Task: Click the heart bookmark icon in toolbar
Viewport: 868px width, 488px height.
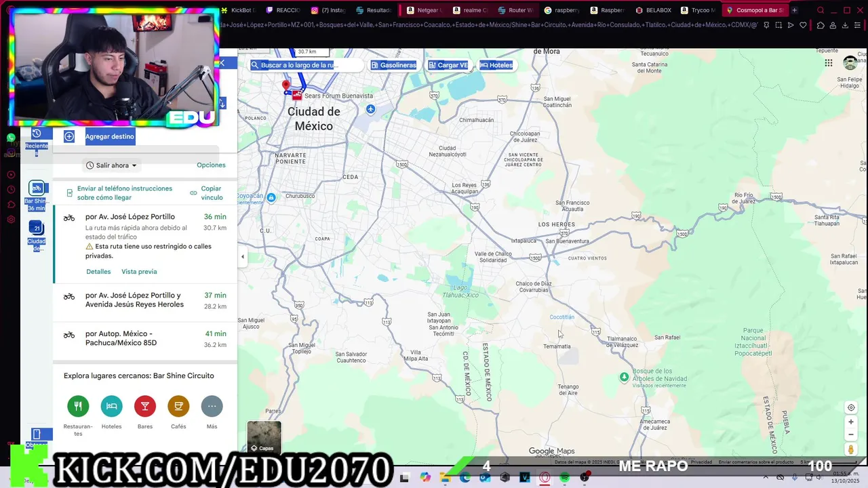Action: (803, 25)
